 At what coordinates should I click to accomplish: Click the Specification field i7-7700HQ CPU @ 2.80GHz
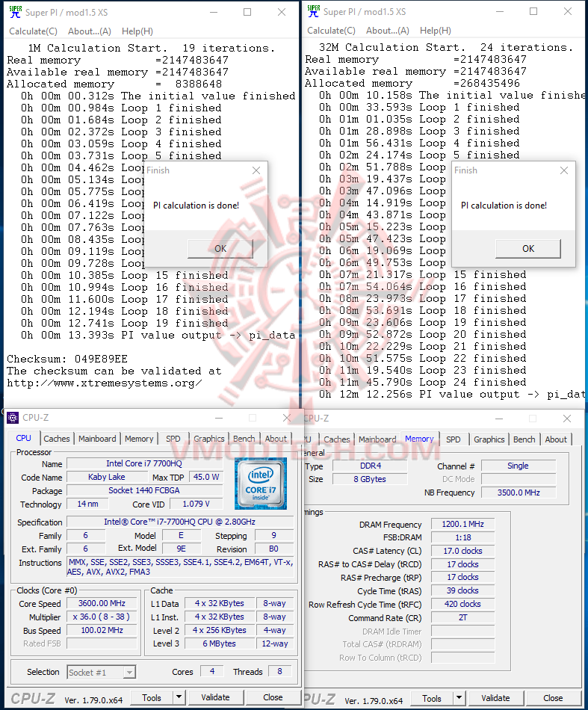point(180,522)
